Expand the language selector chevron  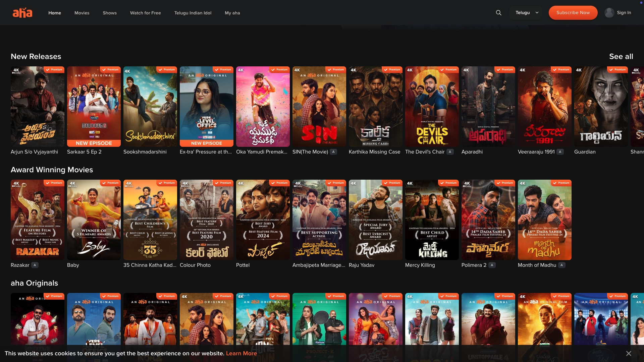537,13
